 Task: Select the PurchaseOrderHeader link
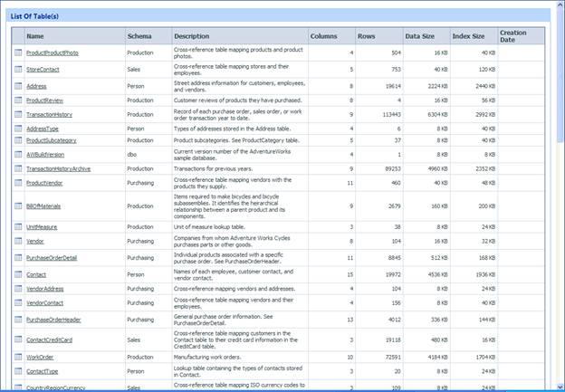pyautogui.click(x=53, y=320)
